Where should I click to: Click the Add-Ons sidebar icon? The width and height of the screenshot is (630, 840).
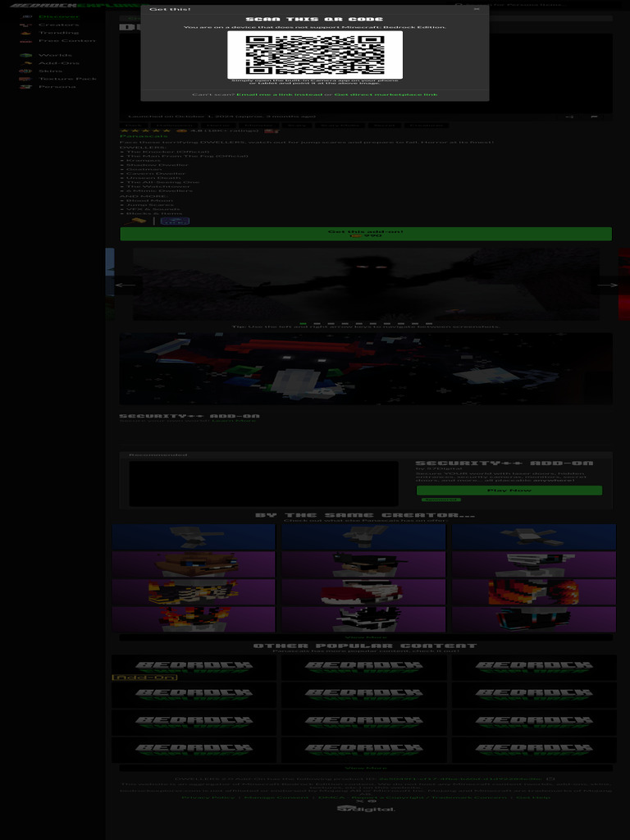[28, 63]
